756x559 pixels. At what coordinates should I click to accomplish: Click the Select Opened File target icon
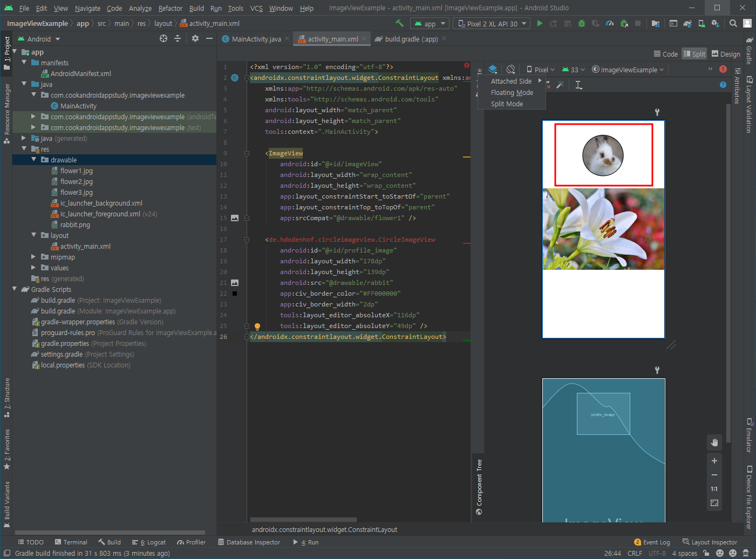point(164,38)
